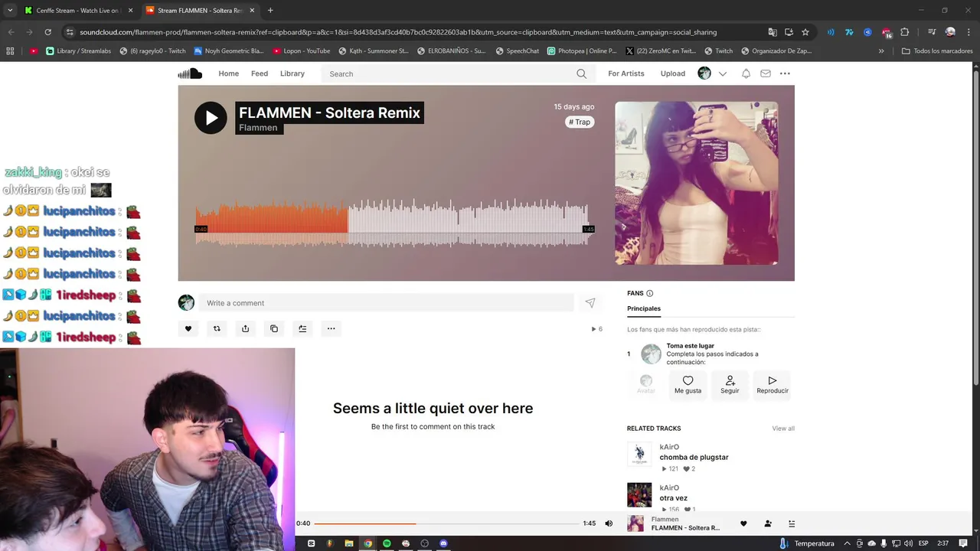Click the Write a comment field
Image resolution: width=980 pixels, height=551 pixels.
(387, 303)
